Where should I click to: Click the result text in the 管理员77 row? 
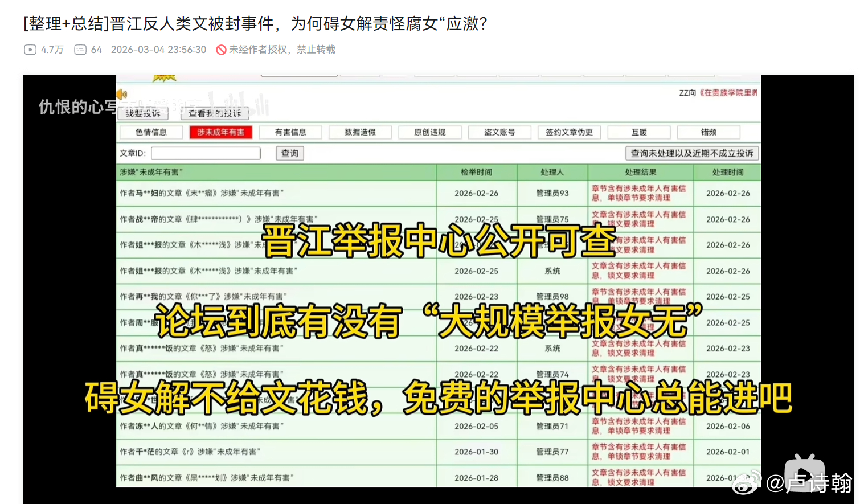638,452
